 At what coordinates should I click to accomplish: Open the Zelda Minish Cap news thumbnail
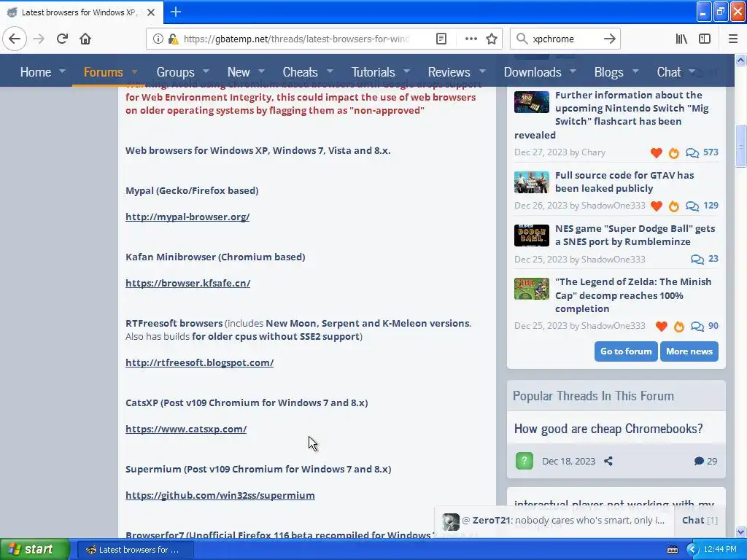tap(531, 289)
